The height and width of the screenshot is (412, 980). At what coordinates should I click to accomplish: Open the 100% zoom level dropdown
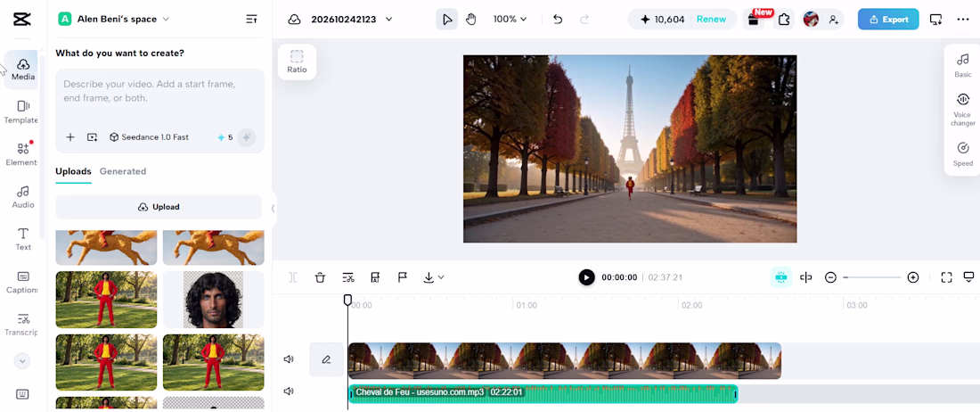click(x=510, y=20)
